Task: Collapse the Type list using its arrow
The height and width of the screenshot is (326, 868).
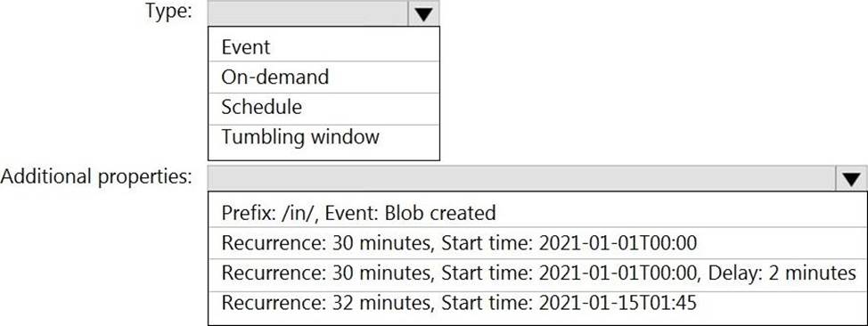Action: [x=423, y=13]
